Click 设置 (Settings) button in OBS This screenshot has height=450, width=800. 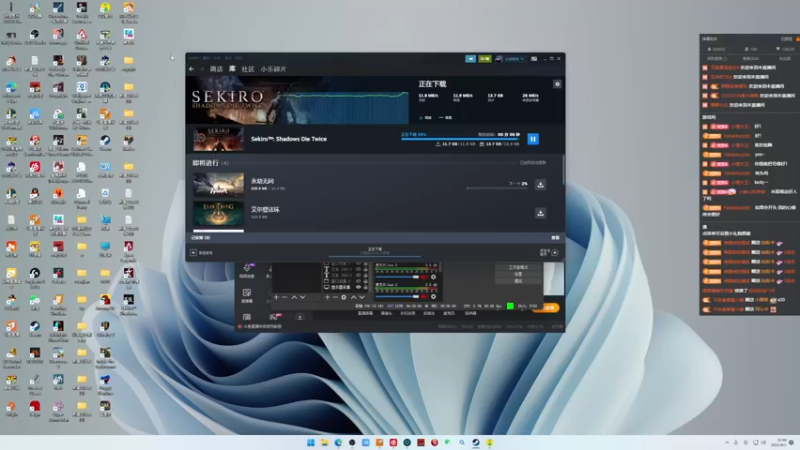[x=518, y=274]
